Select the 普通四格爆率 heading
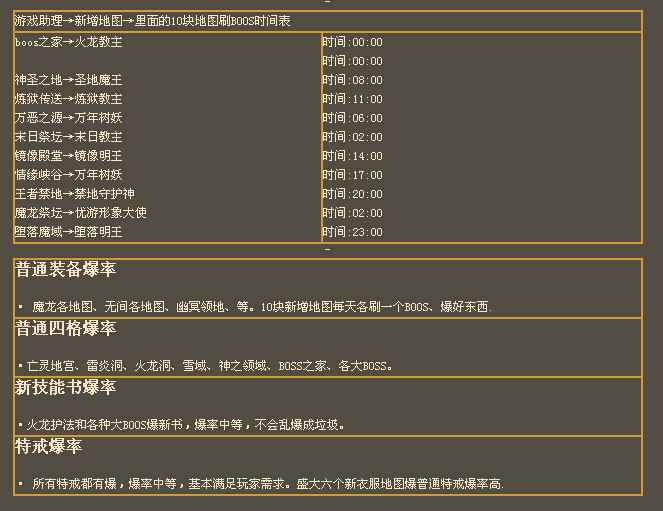 click(x=66, y=329)
